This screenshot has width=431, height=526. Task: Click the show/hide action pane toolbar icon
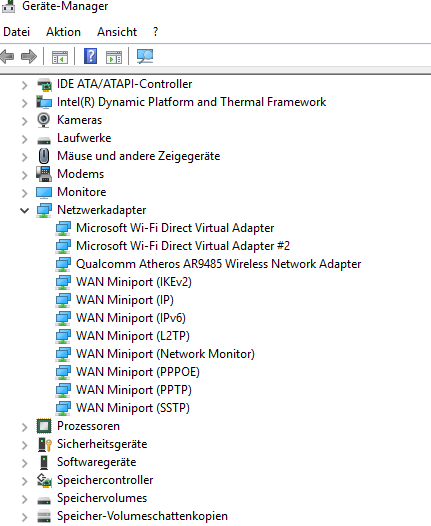click(114, 57)
